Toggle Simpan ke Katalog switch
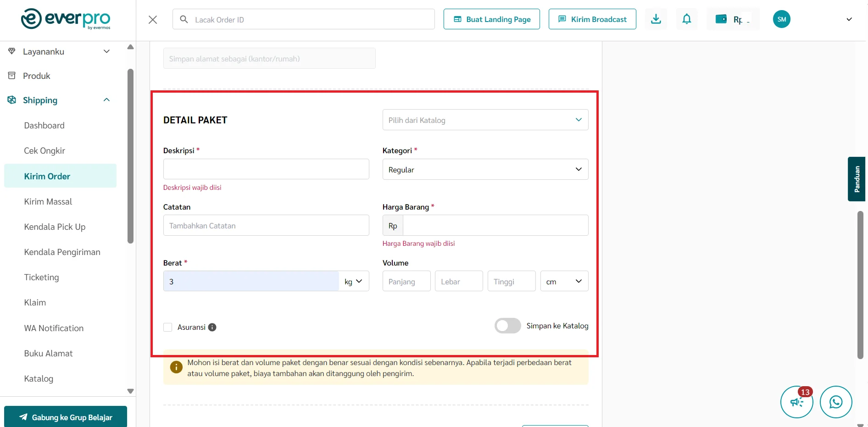This screenshot has width=868, height=427. coord(507,326)
